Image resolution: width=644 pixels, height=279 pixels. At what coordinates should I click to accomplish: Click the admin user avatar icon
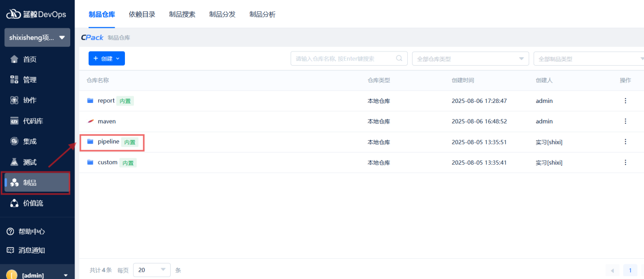click(x=11, y=275)
